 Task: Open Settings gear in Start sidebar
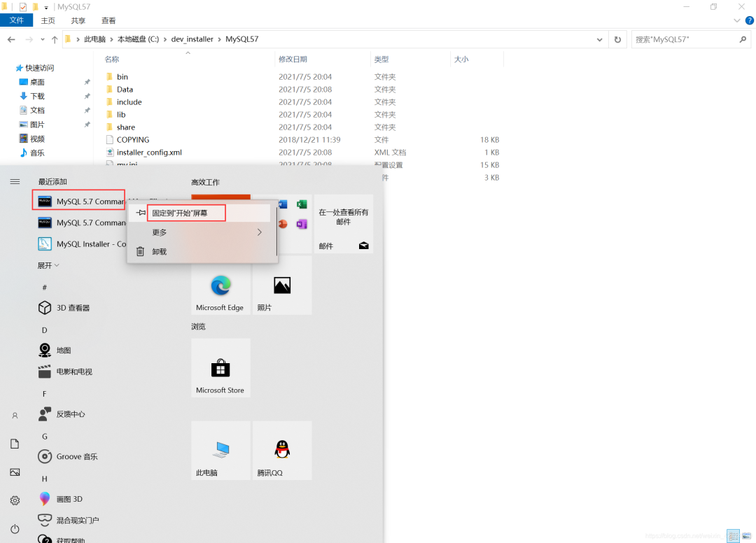pyautogui.click(x=15, y=500)
